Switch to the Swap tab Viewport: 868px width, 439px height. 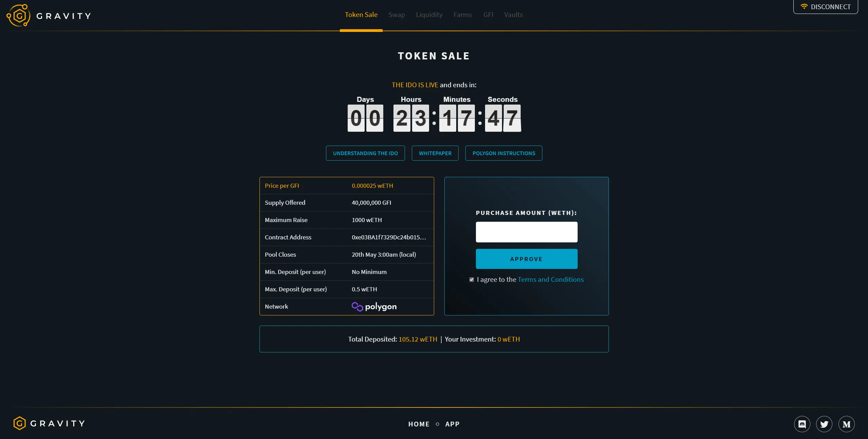tap(397, 15)
